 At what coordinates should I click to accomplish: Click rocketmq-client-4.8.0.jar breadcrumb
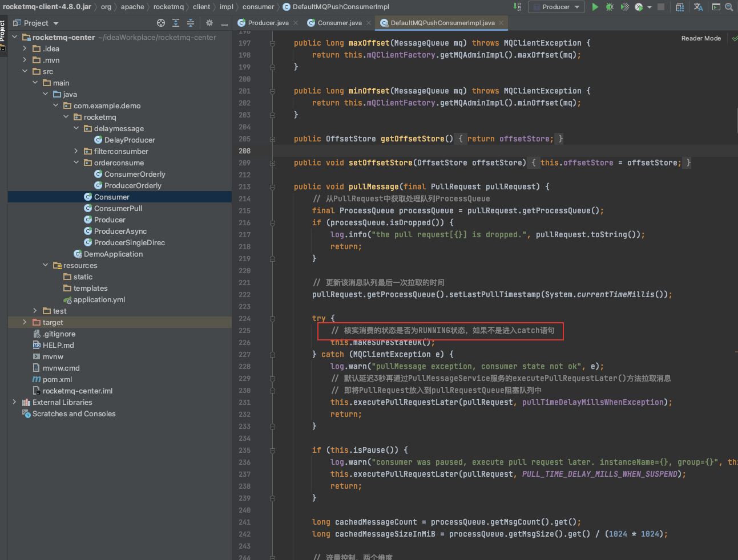point(47,7)
